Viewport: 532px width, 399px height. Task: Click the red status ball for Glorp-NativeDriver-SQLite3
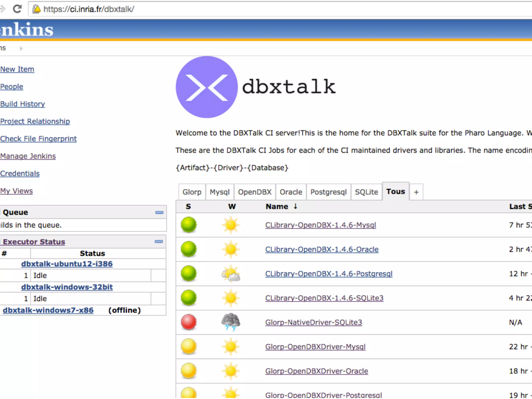[x=189, y=322]
